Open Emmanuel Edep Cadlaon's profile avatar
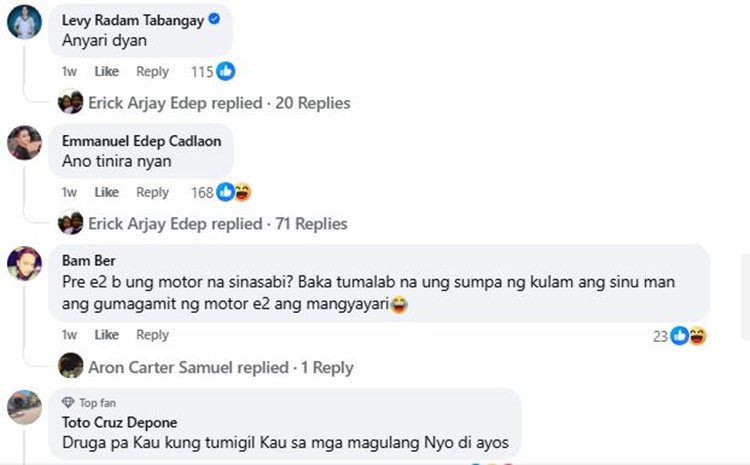 [x=24, y=143]
